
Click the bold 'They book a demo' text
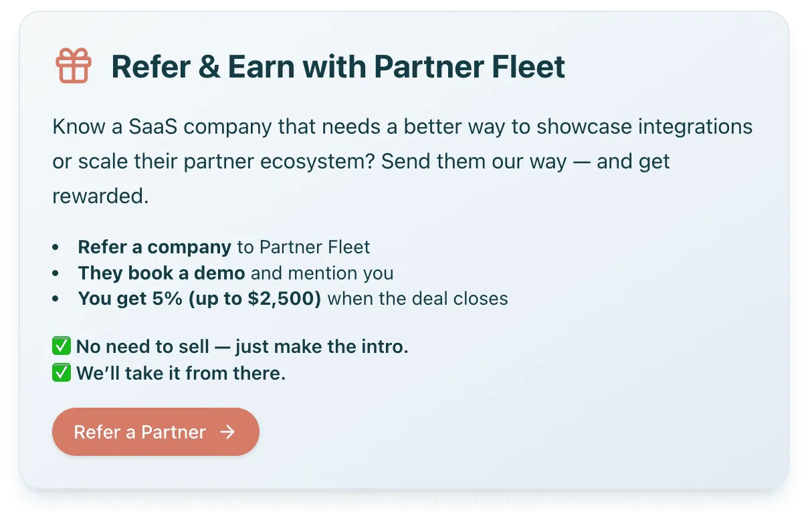tap(161, 273)
